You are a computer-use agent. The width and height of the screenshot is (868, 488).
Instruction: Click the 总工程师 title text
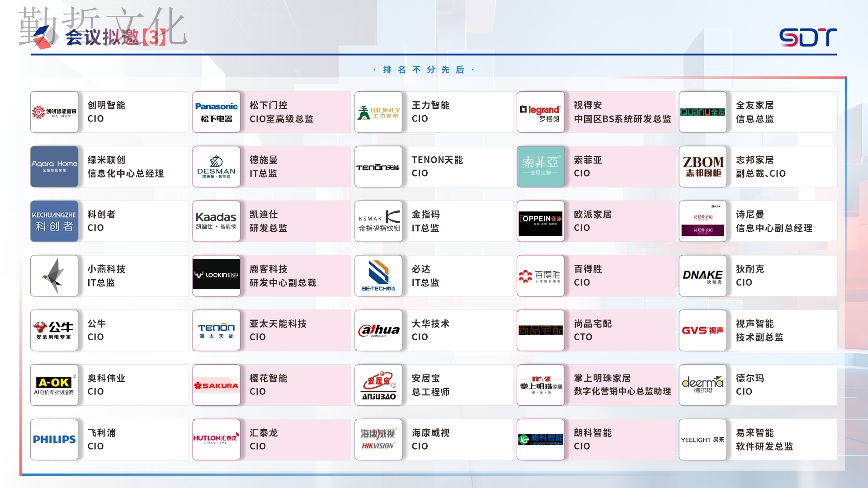pyautogui.click(x=430, y=392)
